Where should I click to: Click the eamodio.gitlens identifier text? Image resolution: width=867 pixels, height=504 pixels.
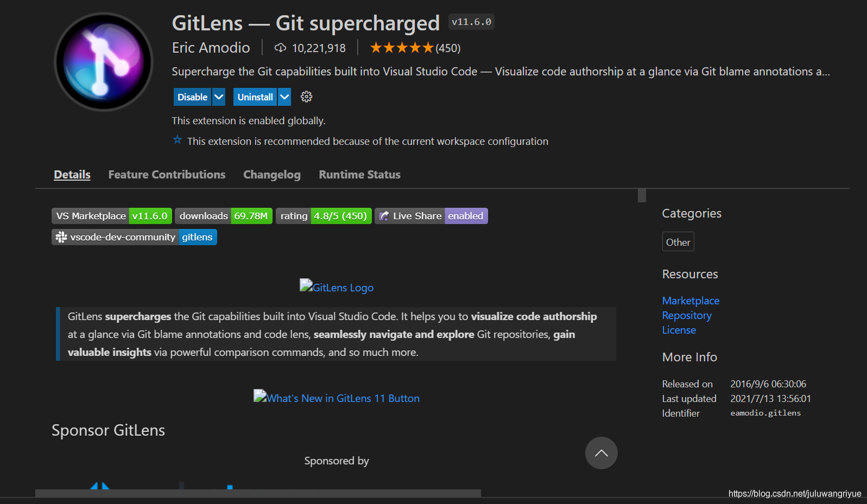765,413
